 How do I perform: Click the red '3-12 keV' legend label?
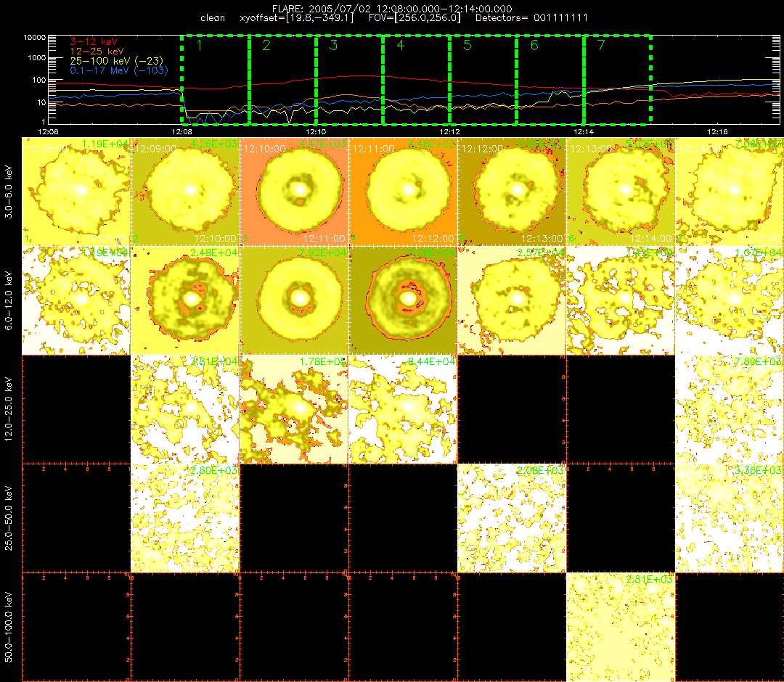coord(94,41)
